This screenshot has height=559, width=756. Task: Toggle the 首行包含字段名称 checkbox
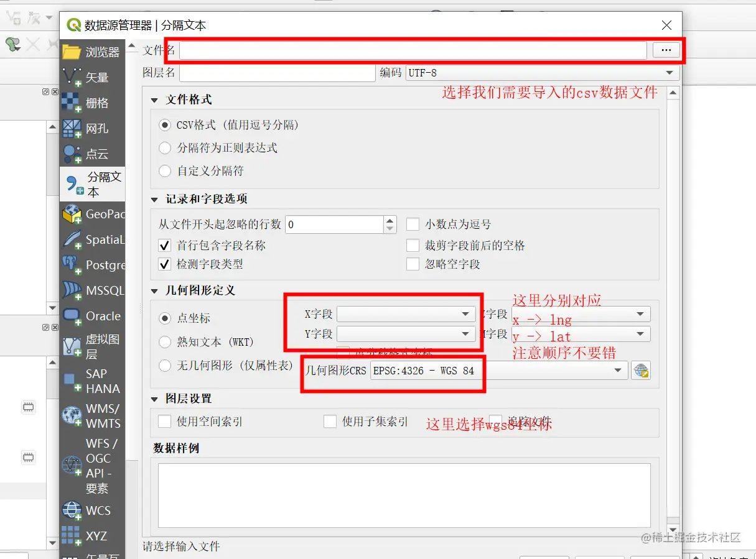point(165,245)
